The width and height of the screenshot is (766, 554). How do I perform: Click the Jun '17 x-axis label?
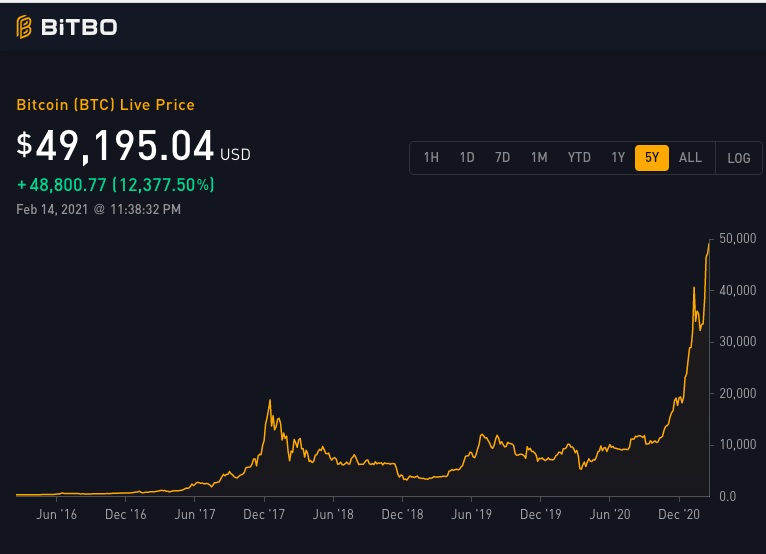(195, 514)
